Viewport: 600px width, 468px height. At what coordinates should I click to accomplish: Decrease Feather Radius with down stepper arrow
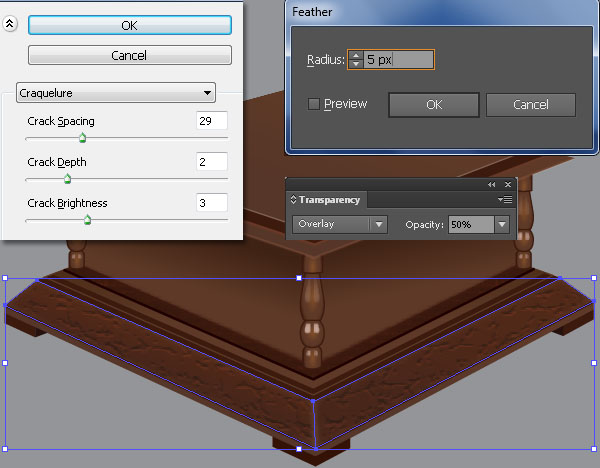point(356,64)
